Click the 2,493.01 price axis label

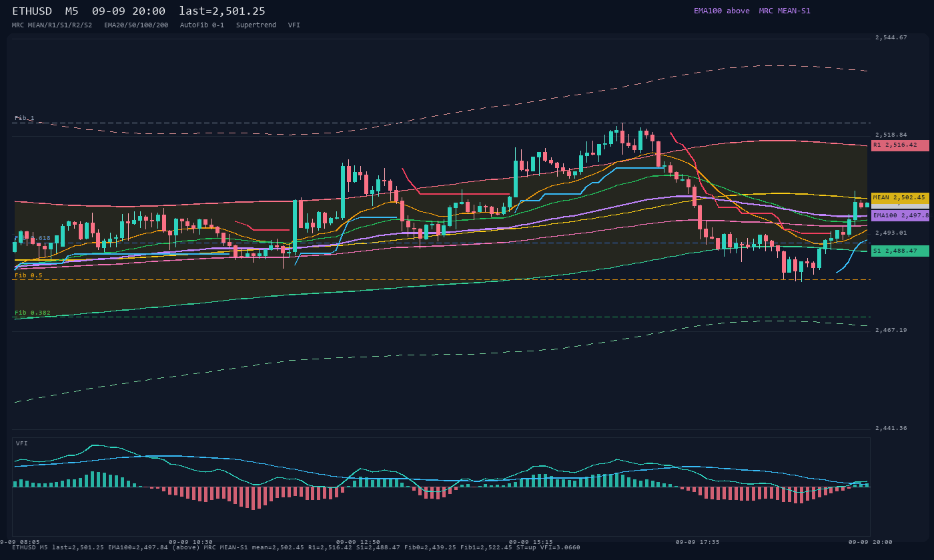point(891,233)
